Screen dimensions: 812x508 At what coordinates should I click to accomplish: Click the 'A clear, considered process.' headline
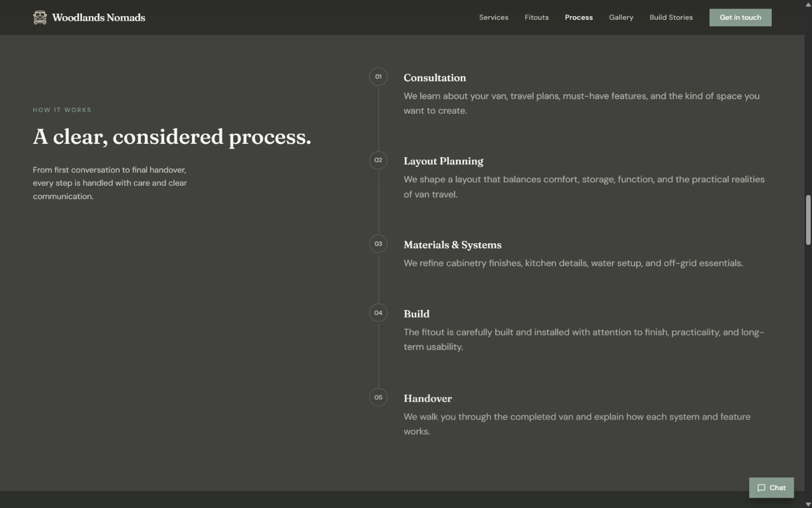(x=172, y=137)
